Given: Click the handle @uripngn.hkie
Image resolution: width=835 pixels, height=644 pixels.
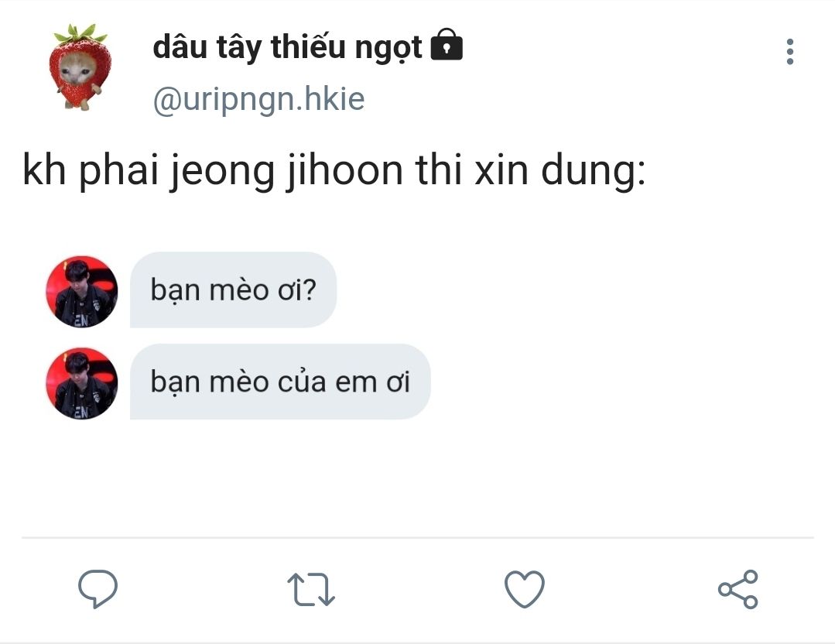Looking at the screenshot, I should click(258, 99).
